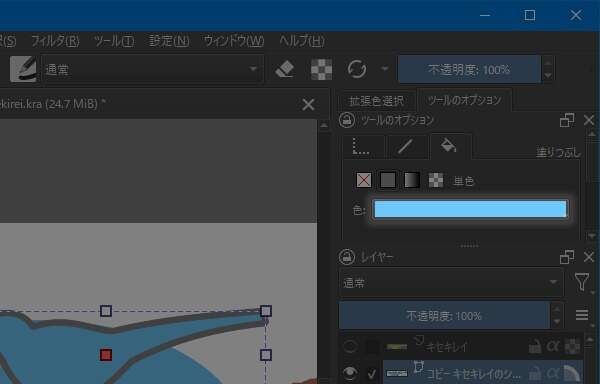This screenshot has width=600, height=384.
Task: Select the stroke tab with the line icon
Action: click(x=406, y=147)
